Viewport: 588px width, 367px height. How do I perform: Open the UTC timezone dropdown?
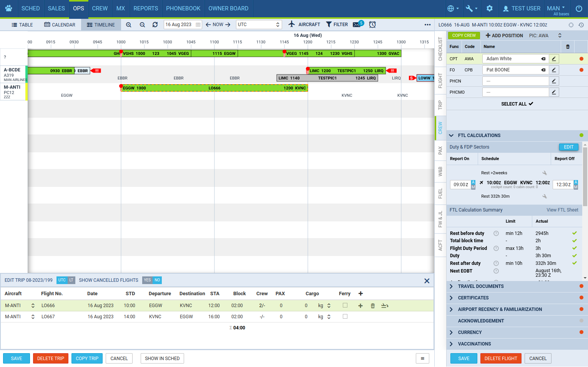(259, 25)
